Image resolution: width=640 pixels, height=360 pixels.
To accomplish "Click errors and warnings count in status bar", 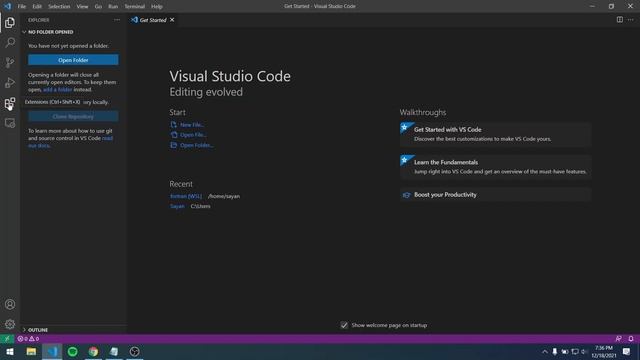I will click(28, 339).
